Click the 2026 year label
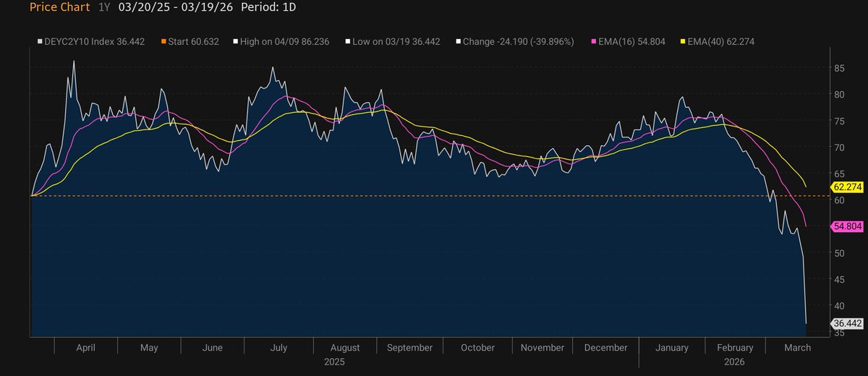 733,361
